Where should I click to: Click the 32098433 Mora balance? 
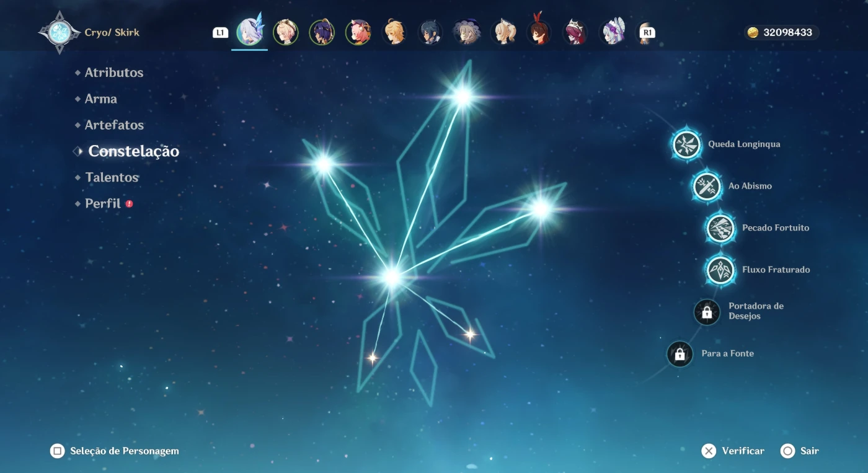(x=787, y=33)
